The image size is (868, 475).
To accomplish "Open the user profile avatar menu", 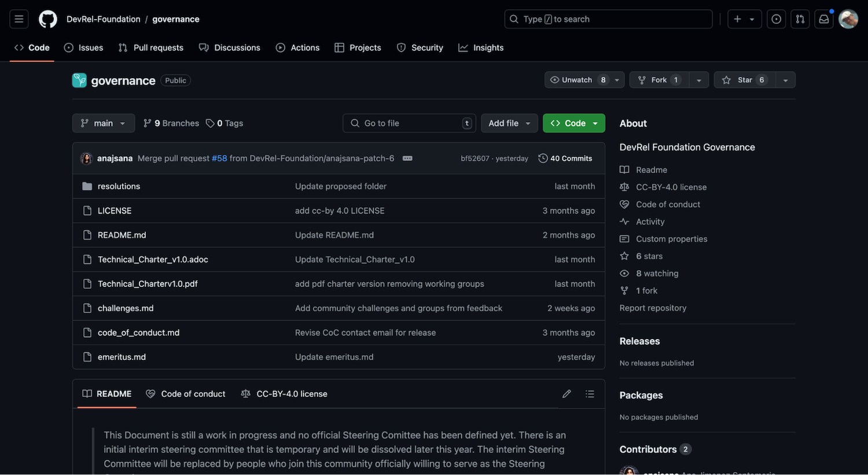I will pos(848,19).
